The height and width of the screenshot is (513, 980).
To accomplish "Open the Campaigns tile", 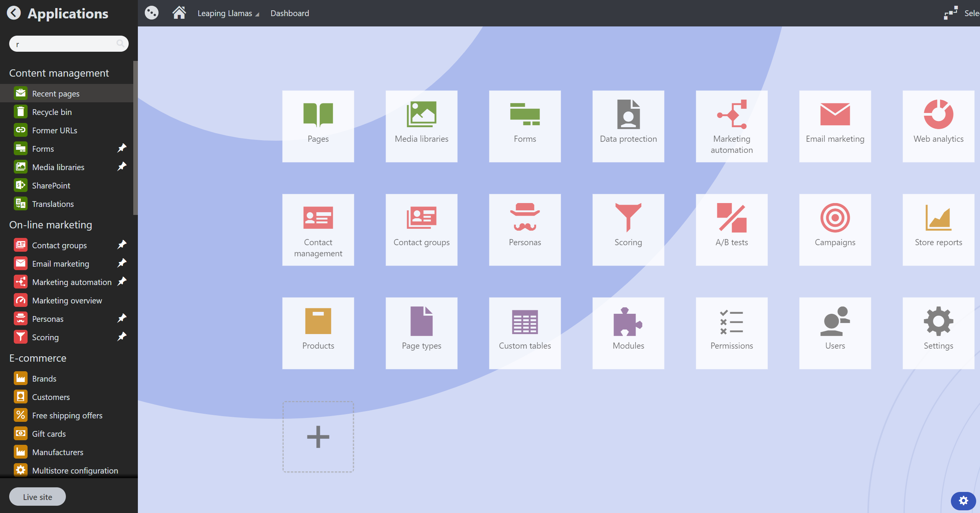I will 835,229.
